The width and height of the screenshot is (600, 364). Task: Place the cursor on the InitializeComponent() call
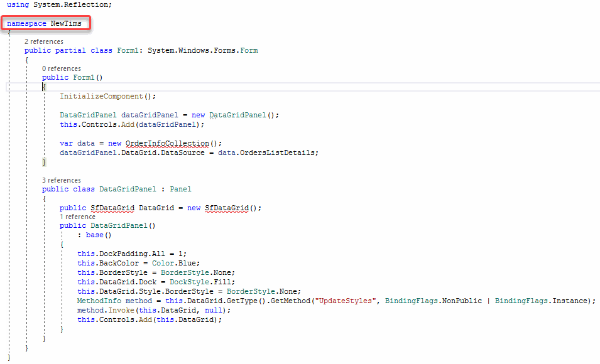(108, 97)
